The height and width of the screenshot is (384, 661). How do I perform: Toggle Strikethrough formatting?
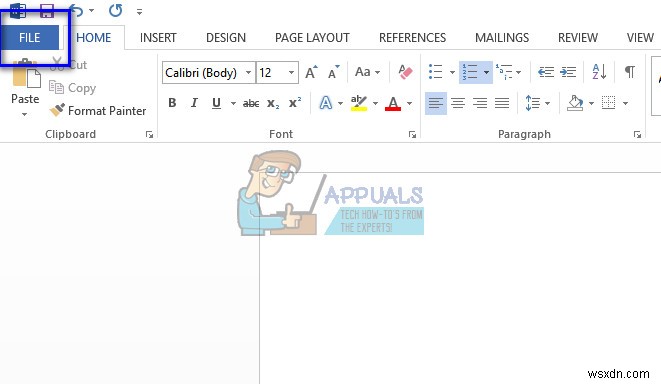tap(251, 103)
